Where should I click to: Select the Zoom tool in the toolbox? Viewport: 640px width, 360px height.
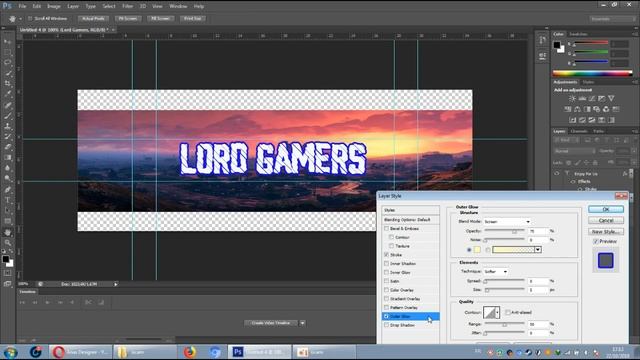7,243
